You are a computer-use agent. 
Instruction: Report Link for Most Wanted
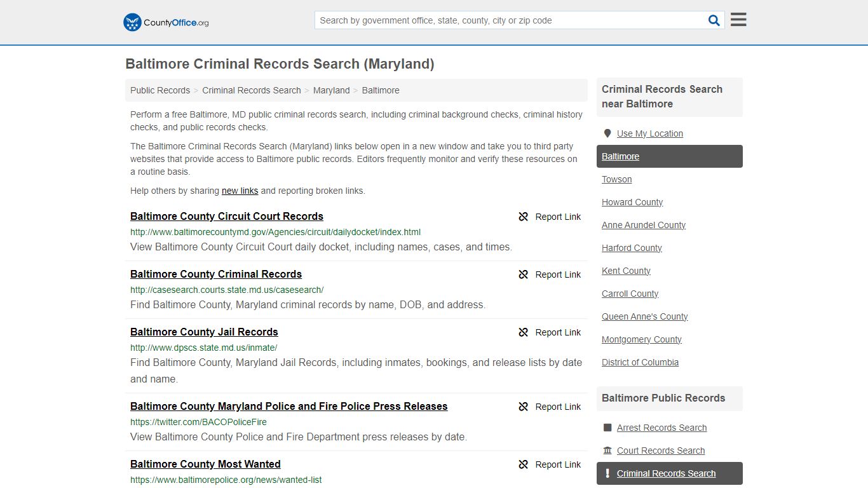558,464
